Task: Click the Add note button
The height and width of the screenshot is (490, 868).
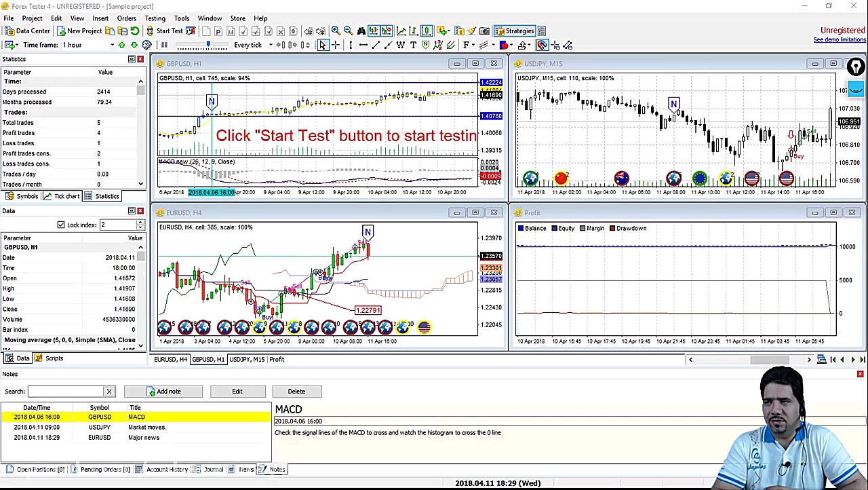Action: click(x=163, y=391)
